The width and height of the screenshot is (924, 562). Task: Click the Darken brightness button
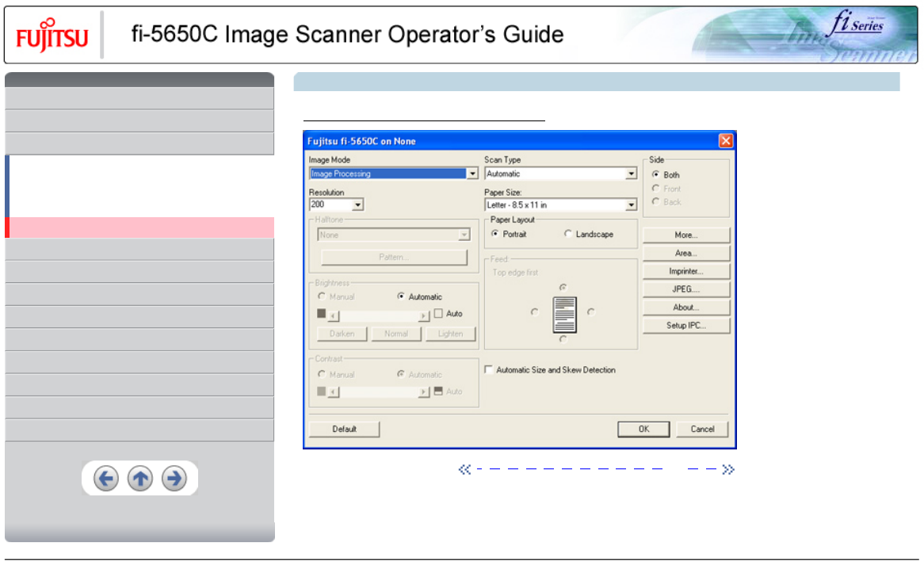click(x=342, y=334)
